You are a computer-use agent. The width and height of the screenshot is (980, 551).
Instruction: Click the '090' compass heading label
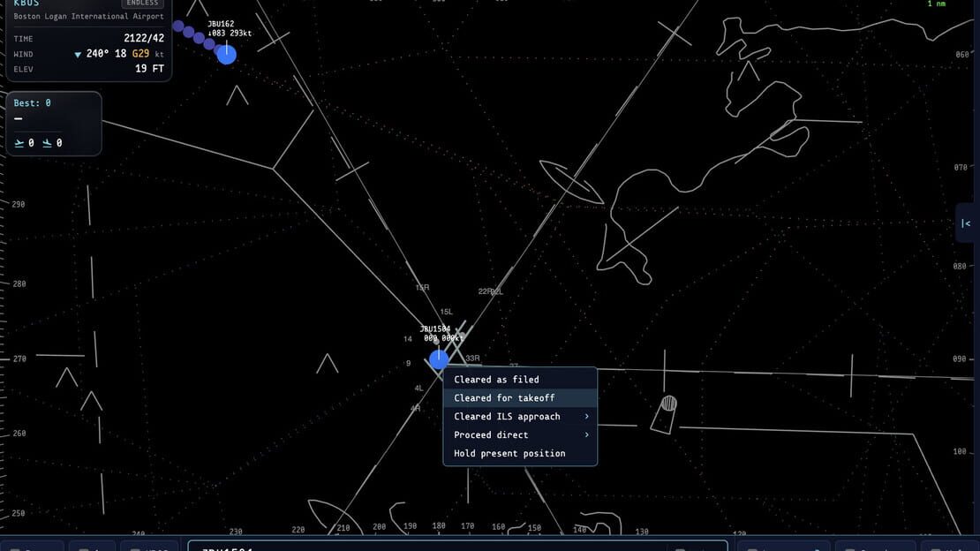tap(960, 359)
